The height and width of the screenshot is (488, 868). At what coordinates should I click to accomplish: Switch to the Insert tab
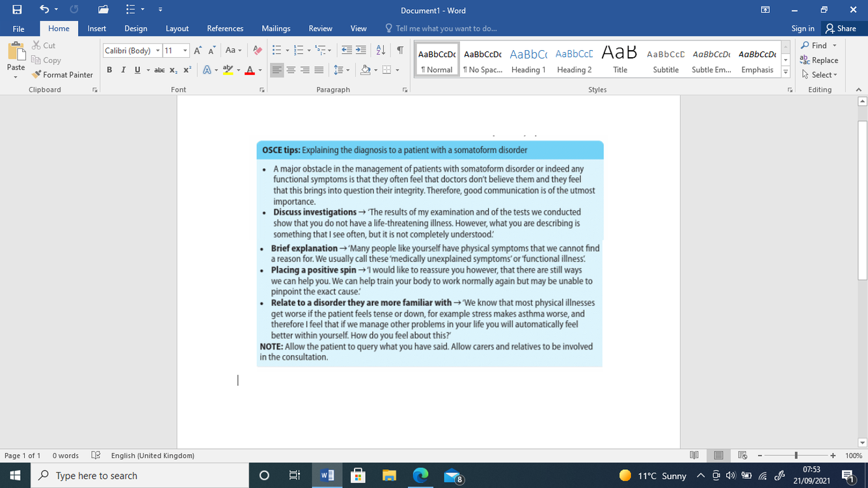97,29
